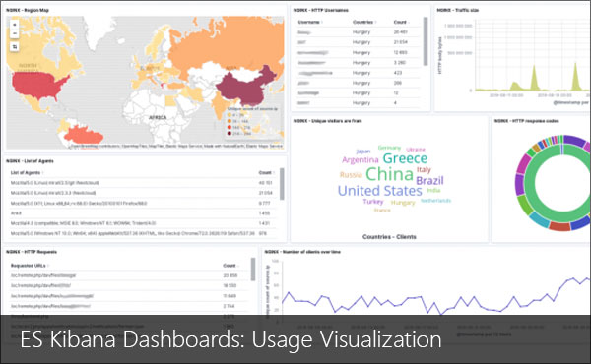Click 'Turkey' in the tag cloud

point(372,202)
